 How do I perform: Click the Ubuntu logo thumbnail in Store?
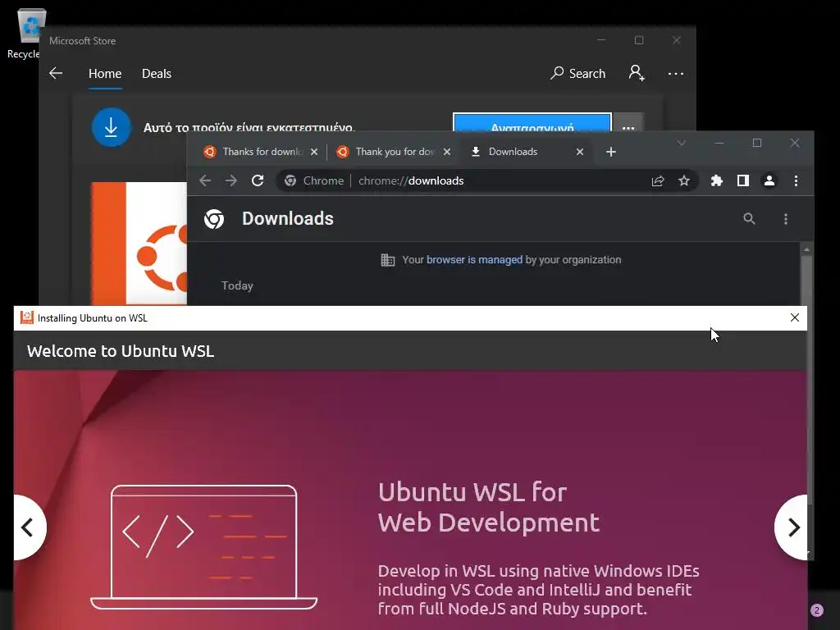[139, 244]
